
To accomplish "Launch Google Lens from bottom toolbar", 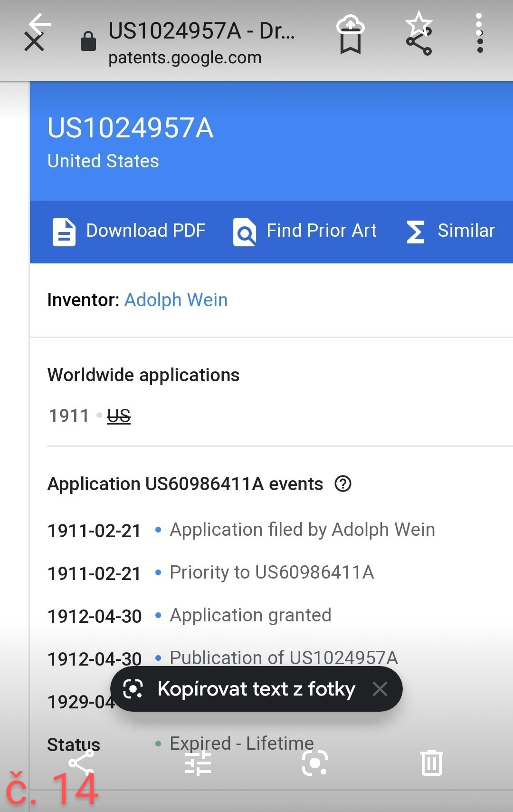I will pyautogui.click(x=315, y=763).
